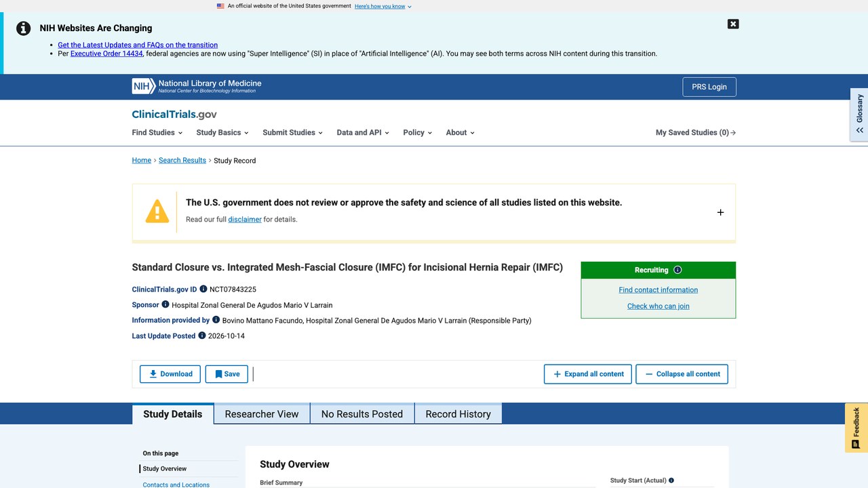Open the disclaimer link
The height and width of the screenshot is (488, 868).
pyautogui.click(x=245, y=220)
